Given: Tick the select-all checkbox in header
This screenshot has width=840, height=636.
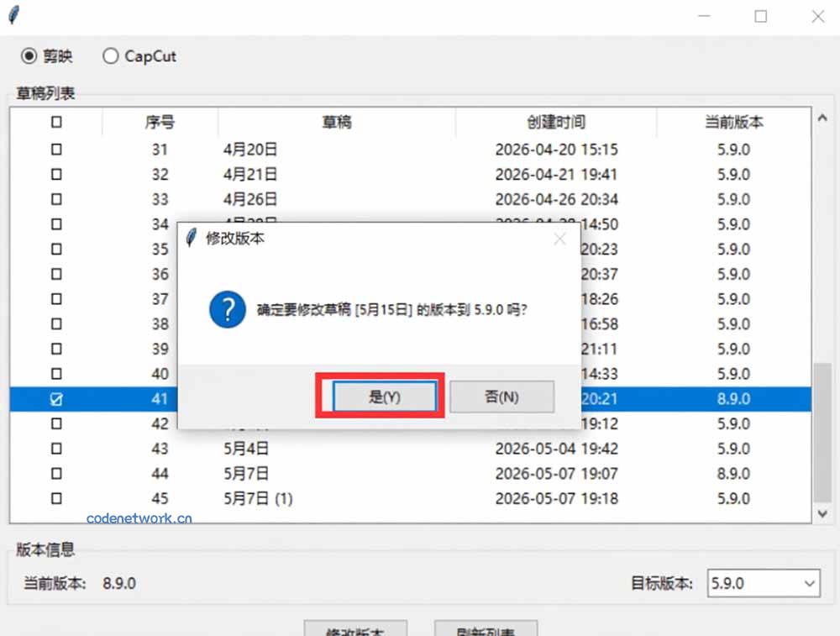Looking at the screenshot, I should coord(56,122).
